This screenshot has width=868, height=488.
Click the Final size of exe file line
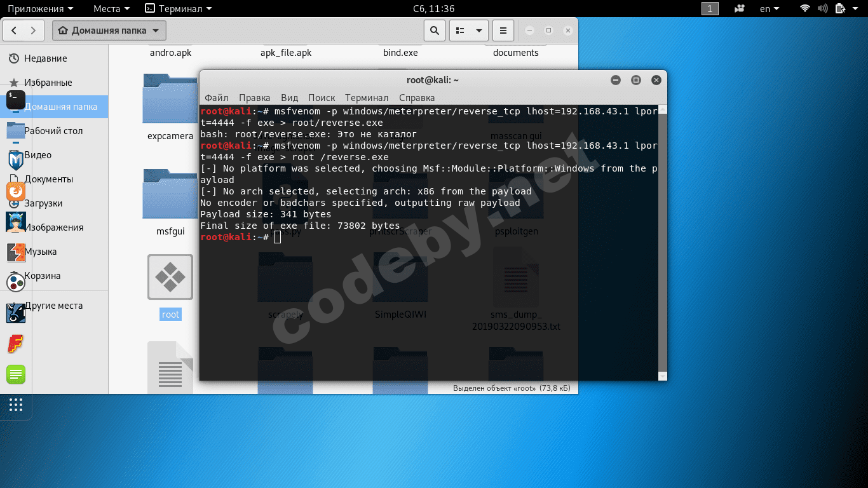pos(300,226)
